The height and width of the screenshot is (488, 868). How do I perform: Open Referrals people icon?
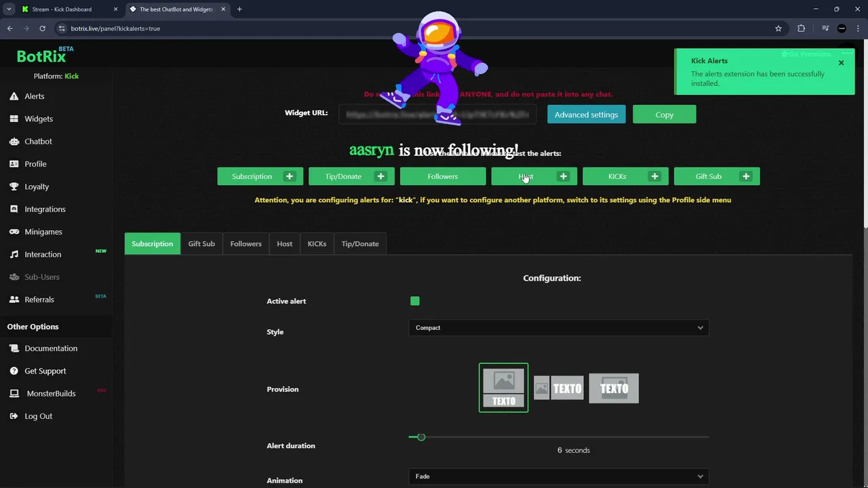(14, 300)
